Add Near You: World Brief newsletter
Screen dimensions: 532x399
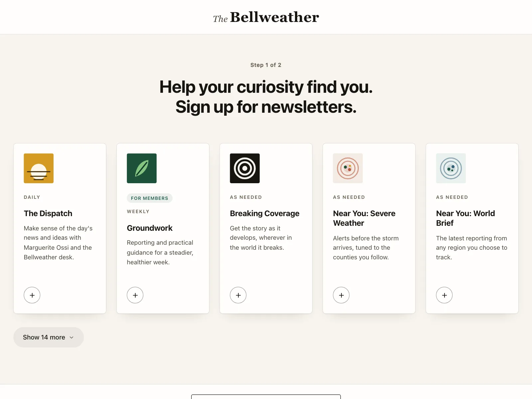point(444,295)
